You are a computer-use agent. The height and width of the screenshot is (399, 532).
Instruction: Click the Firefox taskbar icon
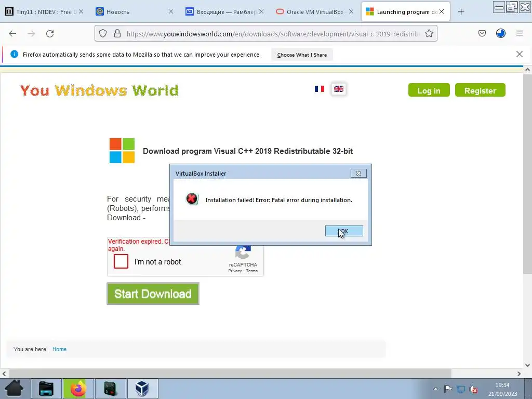(78, 389)
